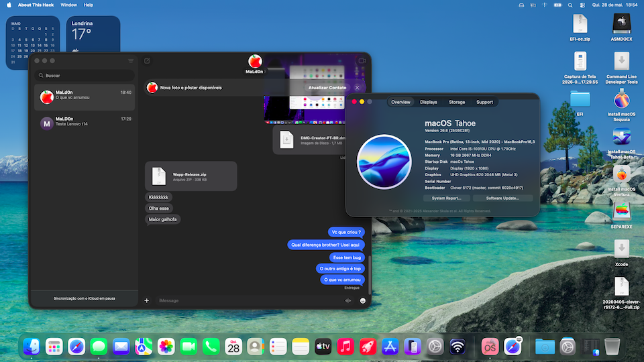This screenshot has height=362, width=644.
Task: Select Xcode installer on desktop
Action: tap(621, 253)
